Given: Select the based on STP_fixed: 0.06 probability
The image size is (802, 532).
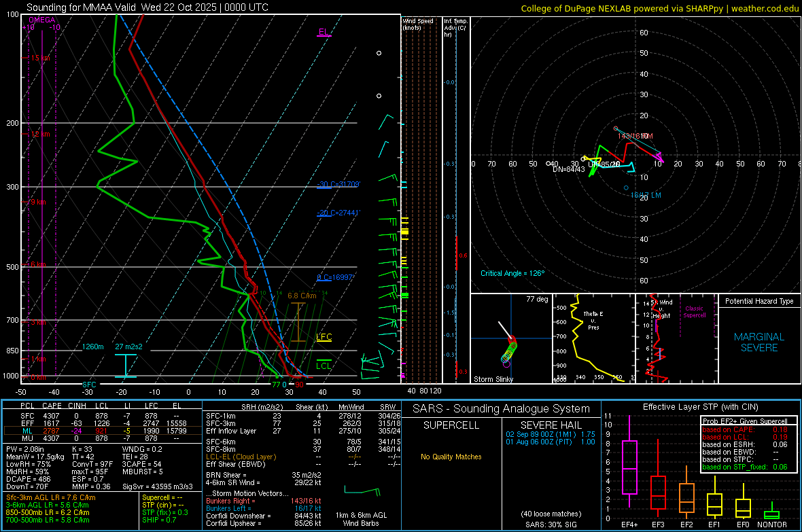Looking at the screenshot, I should (x=745, y=467).
